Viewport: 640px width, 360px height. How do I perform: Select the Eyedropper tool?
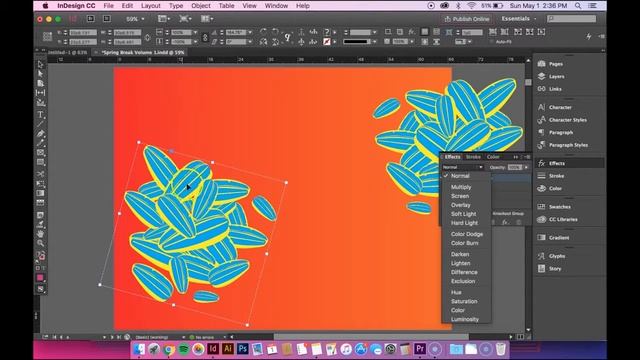click(x=40, y=224)
